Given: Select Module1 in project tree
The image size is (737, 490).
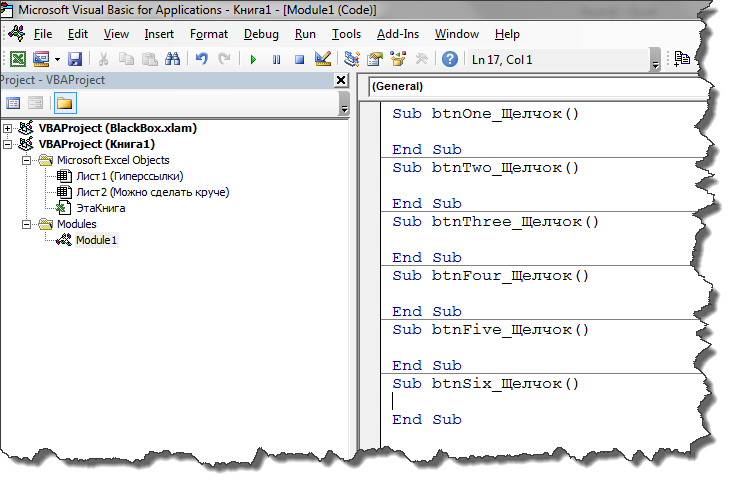Looking at the screenshot, I should click(x=96, y=240).
